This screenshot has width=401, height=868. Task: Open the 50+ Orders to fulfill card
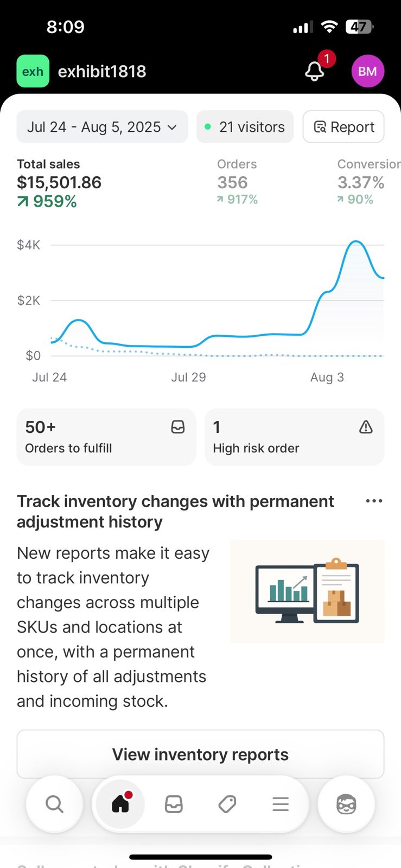pos(106,437)
